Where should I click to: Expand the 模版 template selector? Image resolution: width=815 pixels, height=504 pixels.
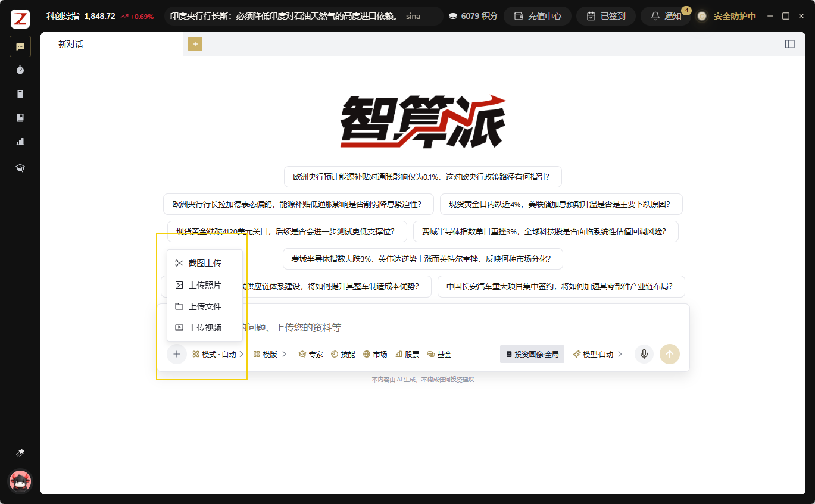click(x=269, y=354)
